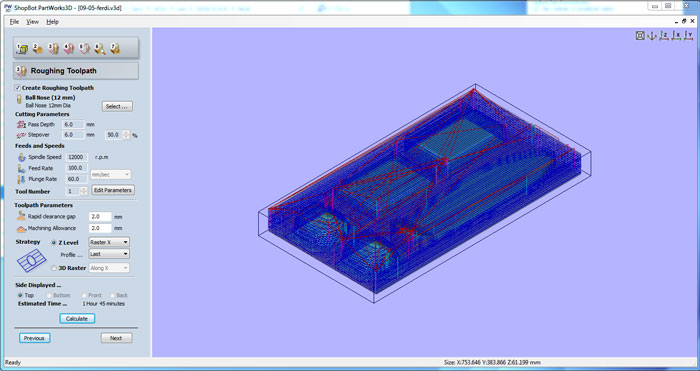
Task: Adjust the Tool Number spinner
Action: pyautogui.click(x=83, y=192)
